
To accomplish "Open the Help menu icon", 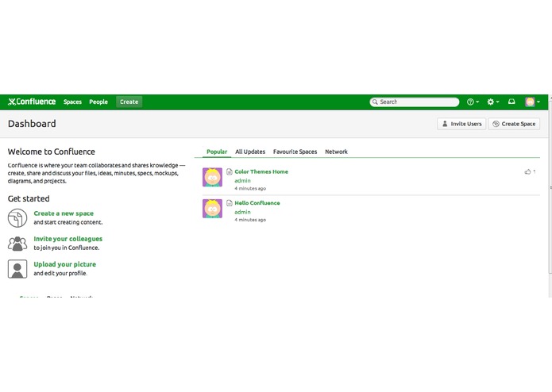I will point(473,102).
